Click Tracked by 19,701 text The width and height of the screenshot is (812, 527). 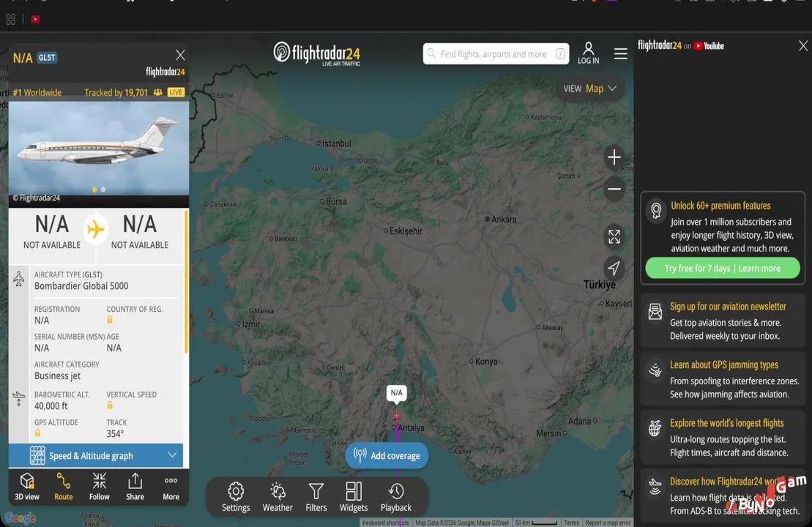pos(116,93)
